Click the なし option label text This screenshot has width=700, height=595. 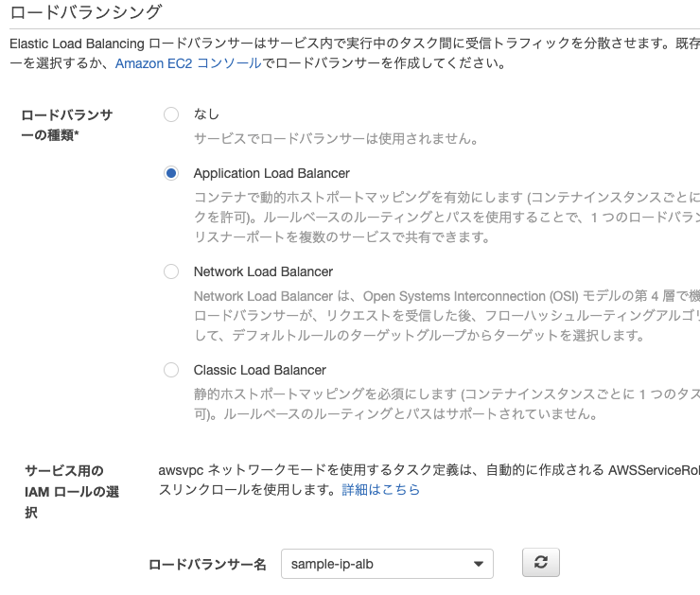coord(206,114)
